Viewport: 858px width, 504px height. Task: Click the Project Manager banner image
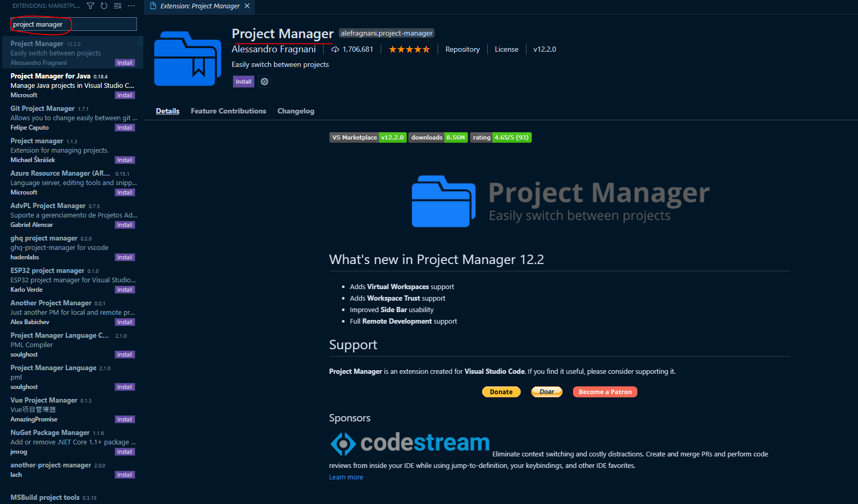(560, 201)
